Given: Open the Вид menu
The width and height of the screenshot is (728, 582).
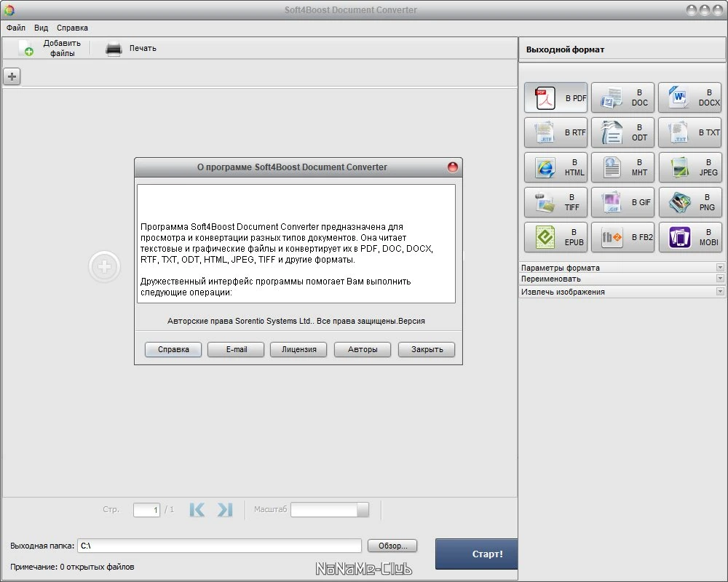Looking at the screenshot, I should coord(41,28).
